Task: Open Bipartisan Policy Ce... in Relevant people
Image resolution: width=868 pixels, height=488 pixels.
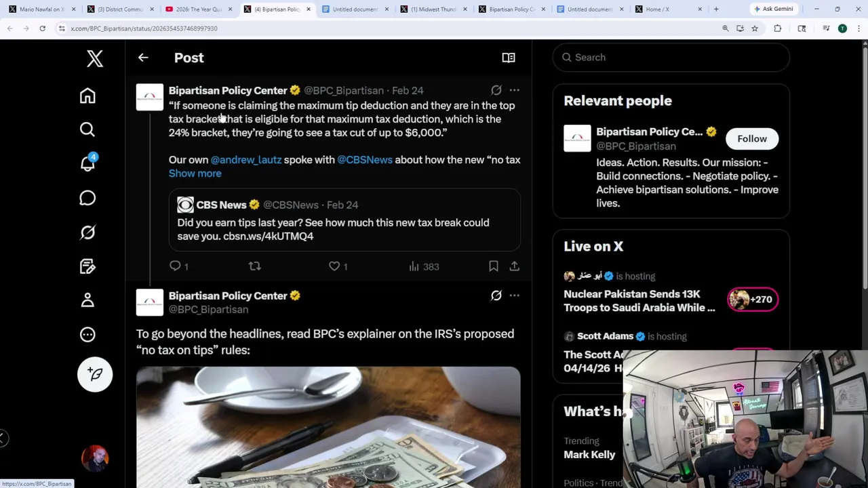Action: click(649, 131)
